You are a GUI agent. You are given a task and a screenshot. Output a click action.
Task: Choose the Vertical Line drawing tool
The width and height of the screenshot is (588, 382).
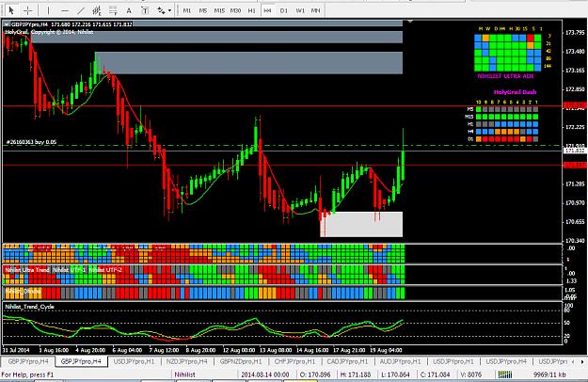pyautogui.click(x=48, y=10)
